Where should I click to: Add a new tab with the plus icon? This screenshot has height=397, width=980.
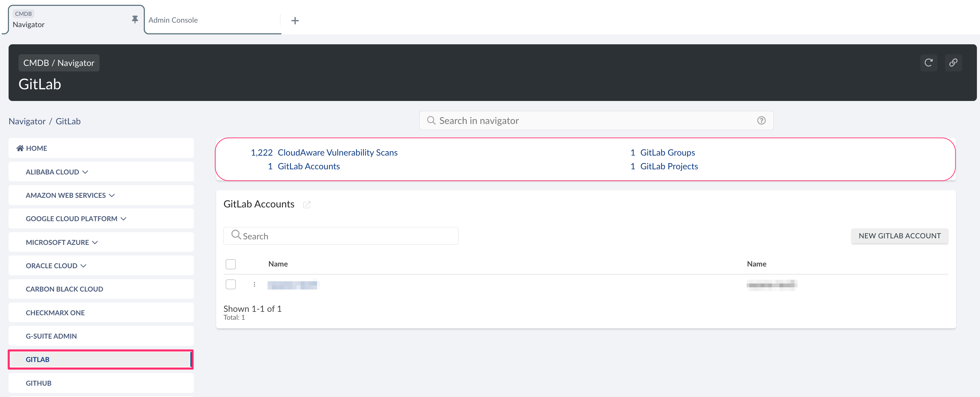point(295,20)
